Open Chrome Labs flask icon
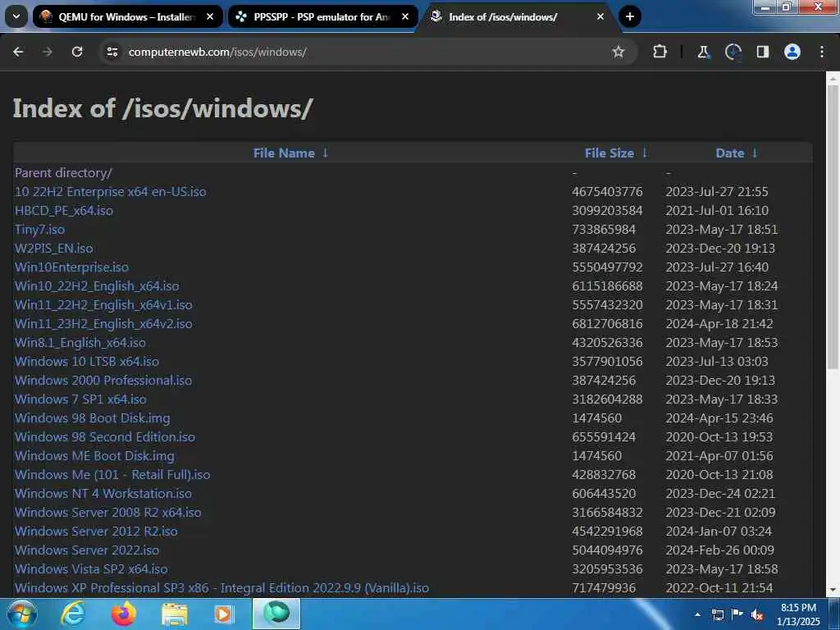Screen dimensions: 840x630 [703, 52]
